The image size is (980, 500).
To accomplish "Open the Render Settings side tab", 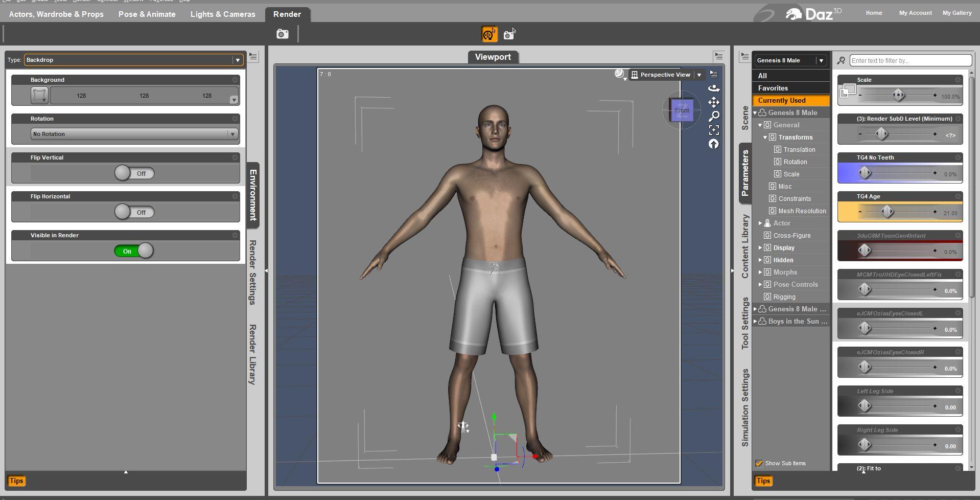I will 252,272.
